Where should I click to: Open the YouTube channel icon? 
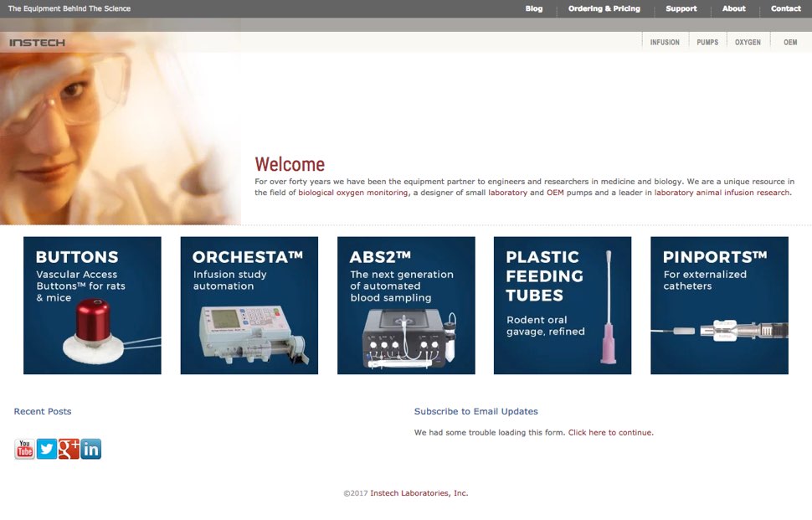pos(23,449)
